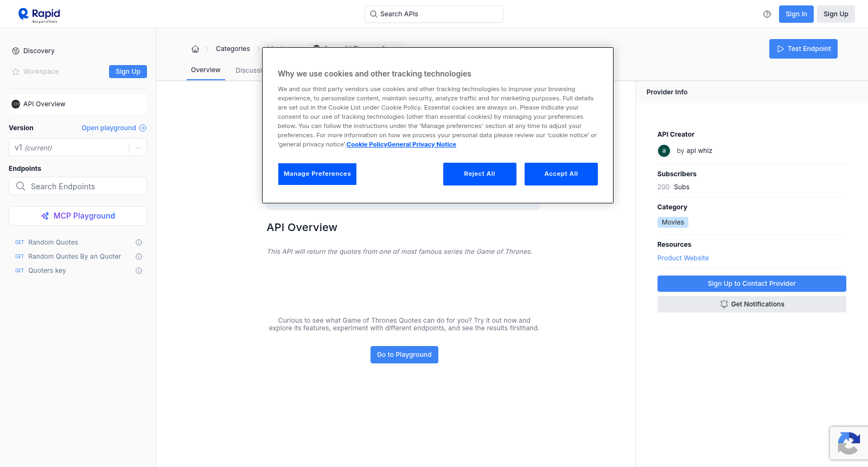The image size is (868, 467).
Task: Select API Overview in the sidebar
Action: pos(78,104)
